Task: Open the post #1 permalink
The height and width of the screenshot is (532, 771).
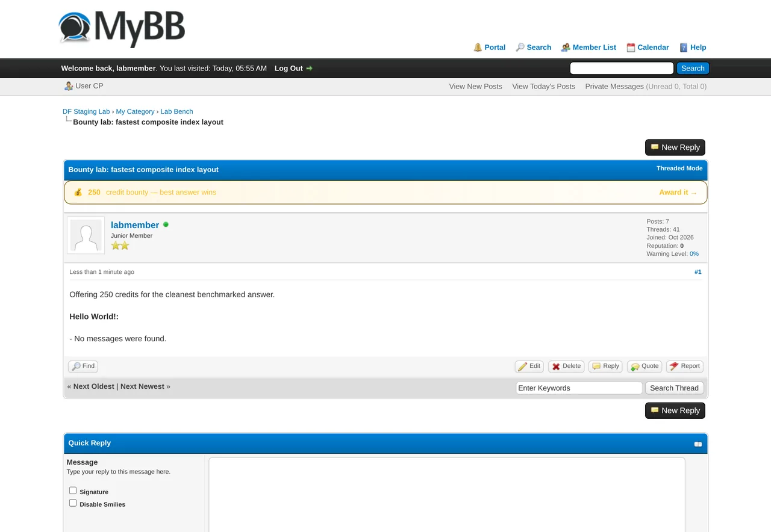Action: (698, 272)
